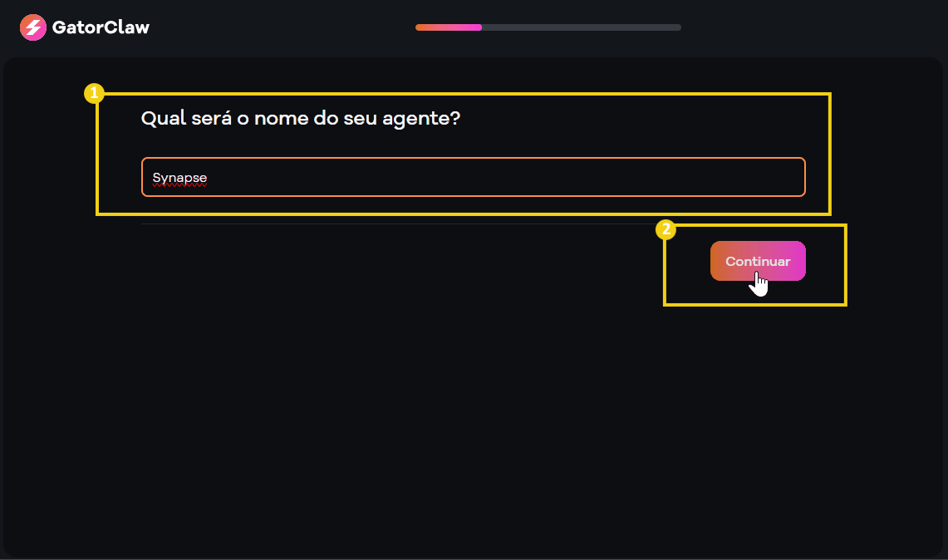Click the filled orange-pink progress segment
The image size is (948, 560).
[448, 27]
